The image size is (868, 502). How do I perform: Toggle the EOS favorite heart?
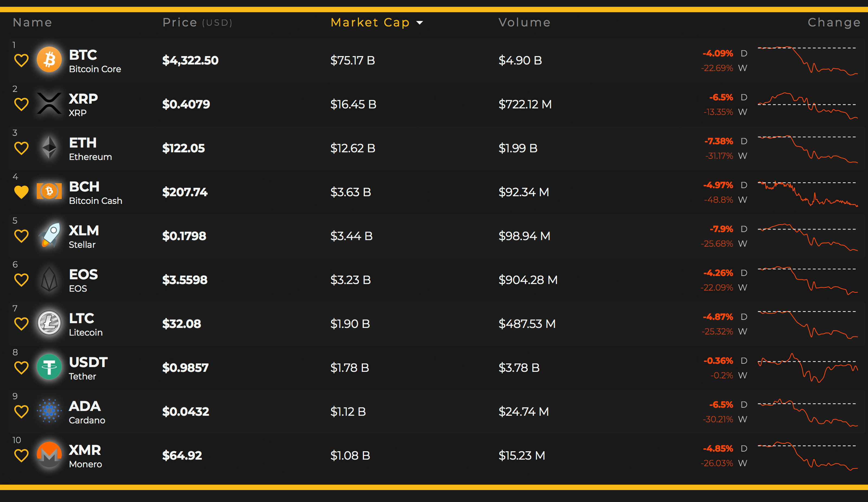click(x=21, y=280)
